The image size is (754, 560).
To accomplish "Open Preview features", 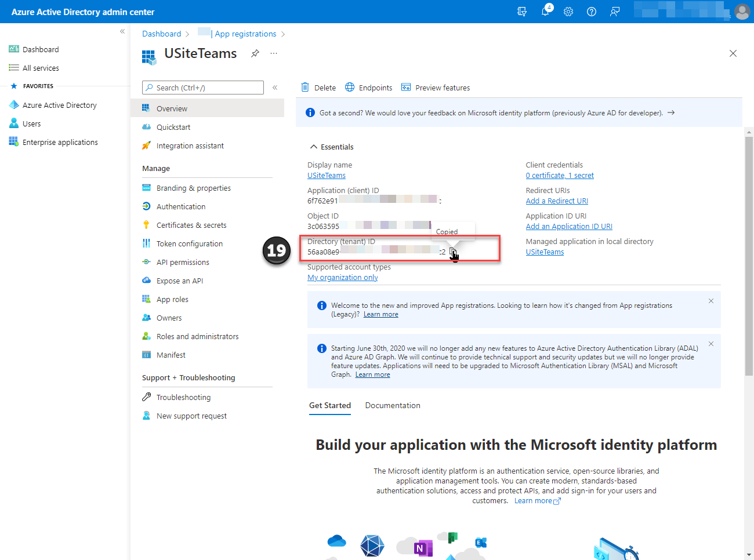I will [x=436, y=88].
